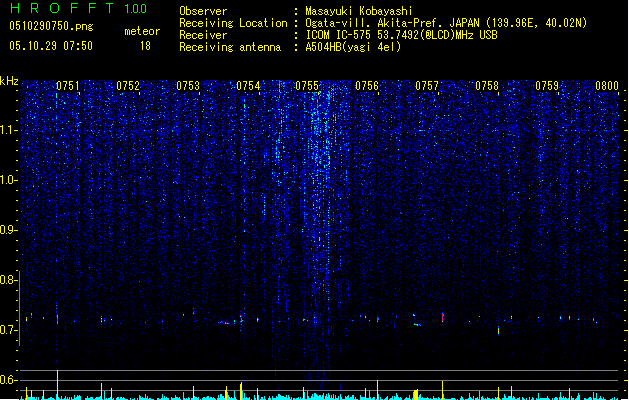Click the 0756 time marker
Image resolution: width=629 pixels, height=400 pixels.
tap(367, 86)
